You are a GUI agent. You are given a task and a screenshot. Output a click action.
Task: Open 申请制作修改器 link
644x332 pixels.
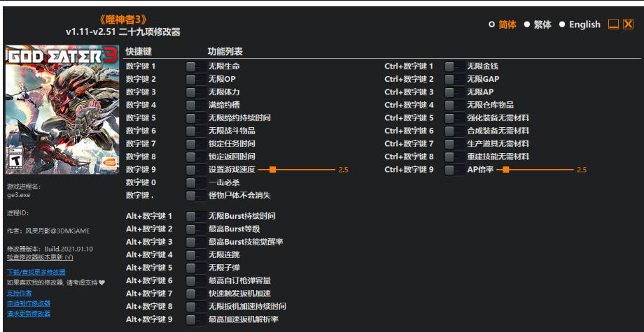29,303
